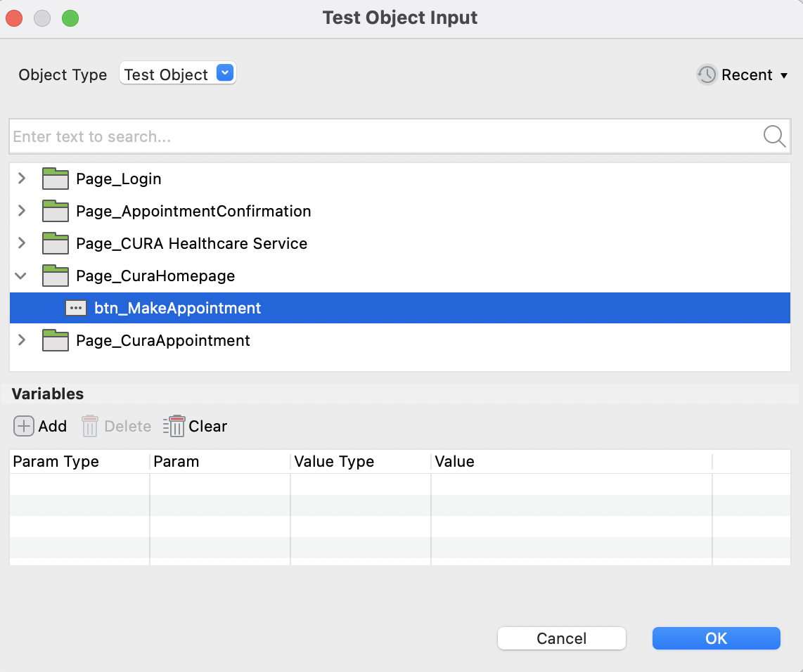Click the Delete variable trash icon
Image resolution: width=803 pixels, height=672 pixels.
[x=89, y=426]
